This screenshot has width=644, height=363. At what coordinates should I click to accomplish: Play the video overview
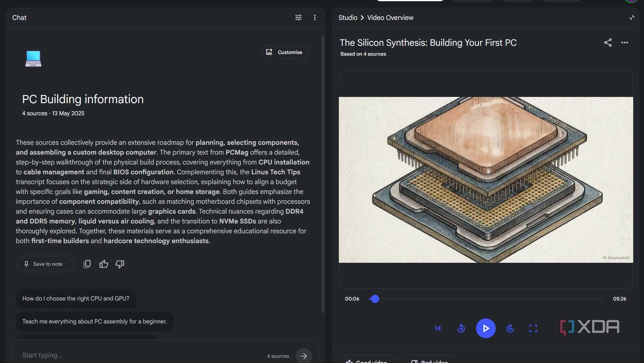point(486,329)
